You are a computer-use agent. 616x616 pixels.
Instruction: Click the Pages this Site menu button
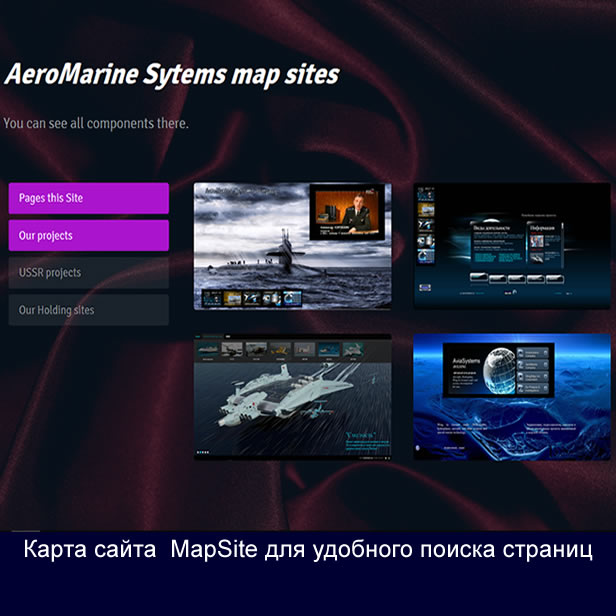tap(88, 198)
